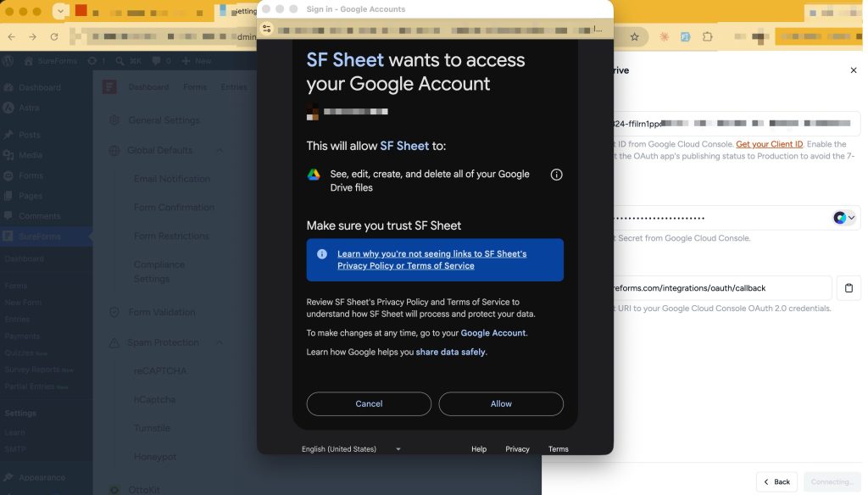Viewport: 868px width, 495px height.
Task: Open Pages in WordPress sidebar
Action: 30,196
